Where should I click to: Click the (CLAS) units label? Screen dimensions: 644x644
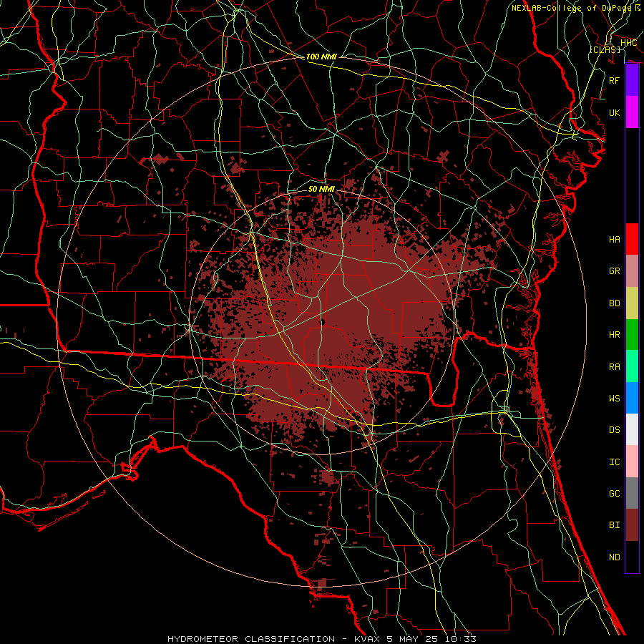pos(605,49)
